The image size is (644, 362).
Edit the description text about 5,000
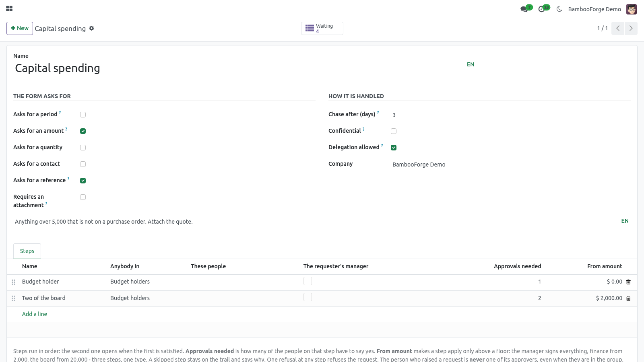[x=316, y=222]
